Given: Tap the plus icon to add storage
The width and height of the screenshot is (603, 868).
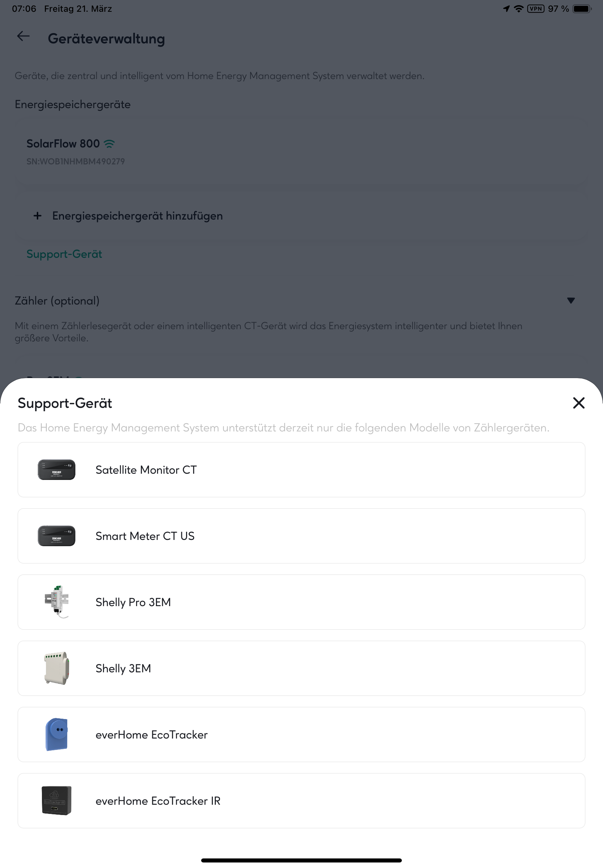Looking at the screenshot, I should tap(38, 216).
